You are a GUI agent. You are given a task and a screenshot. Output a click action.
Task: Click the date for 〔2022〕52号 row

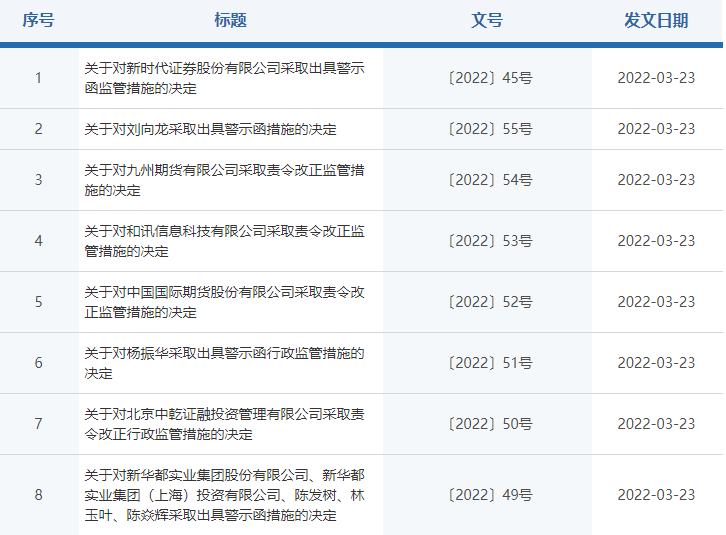[657, 302]
